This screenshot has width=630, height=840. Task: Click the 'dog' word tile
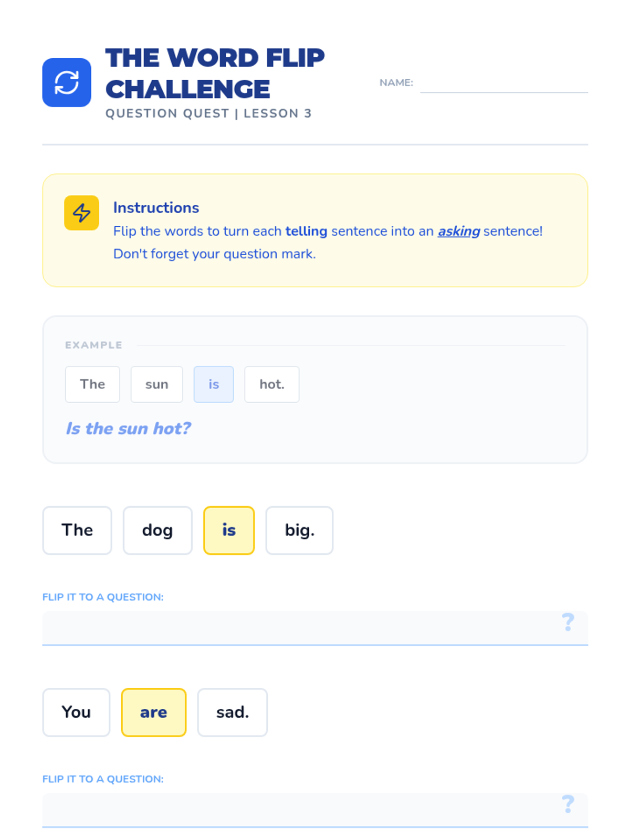tap(157, 530)
